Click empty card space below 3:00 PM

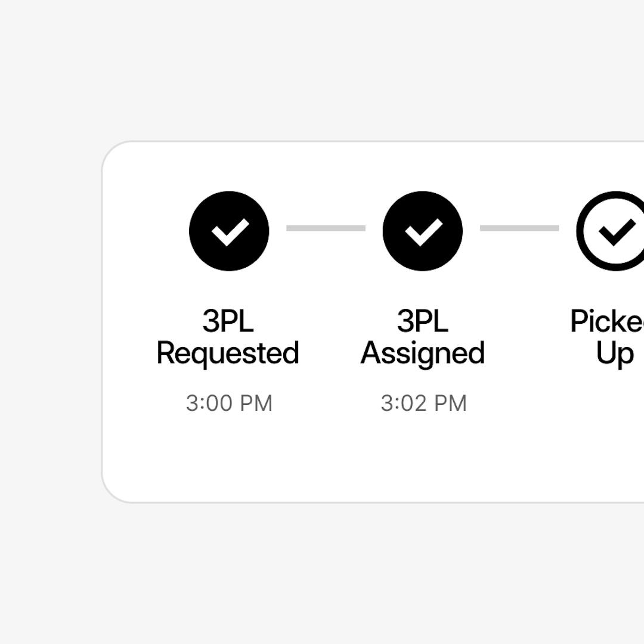tap(229, 459)
